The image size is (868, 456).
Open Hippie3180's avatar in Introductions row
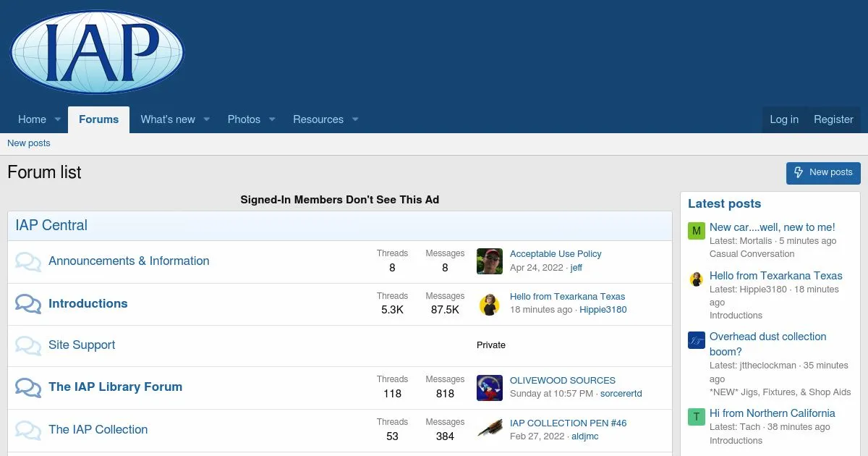490,304
